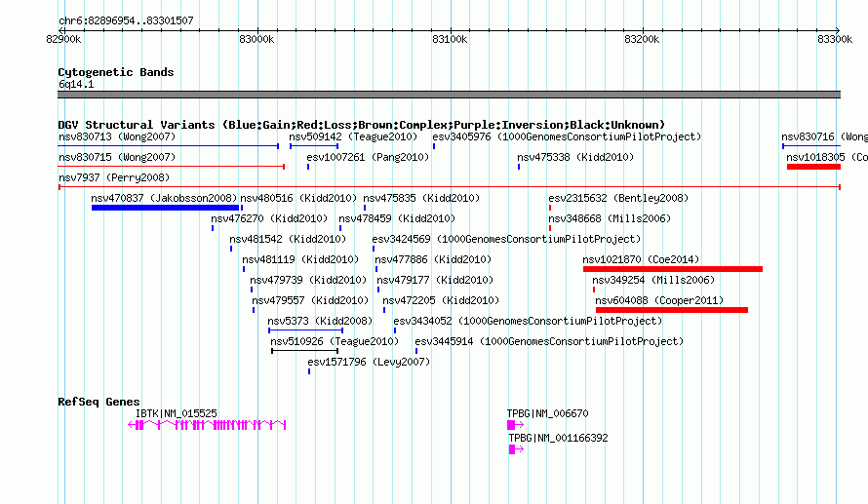Click the nsv830713 (Wong2007) variant label
868x504 pixels.
point(117,136)
